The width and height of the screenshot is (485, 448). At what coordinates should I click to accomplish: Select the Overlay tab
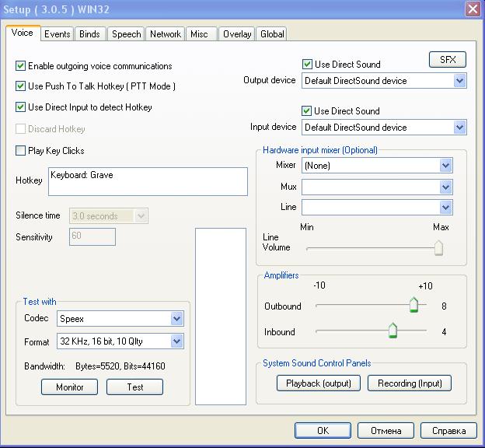(x=236, y=34)
